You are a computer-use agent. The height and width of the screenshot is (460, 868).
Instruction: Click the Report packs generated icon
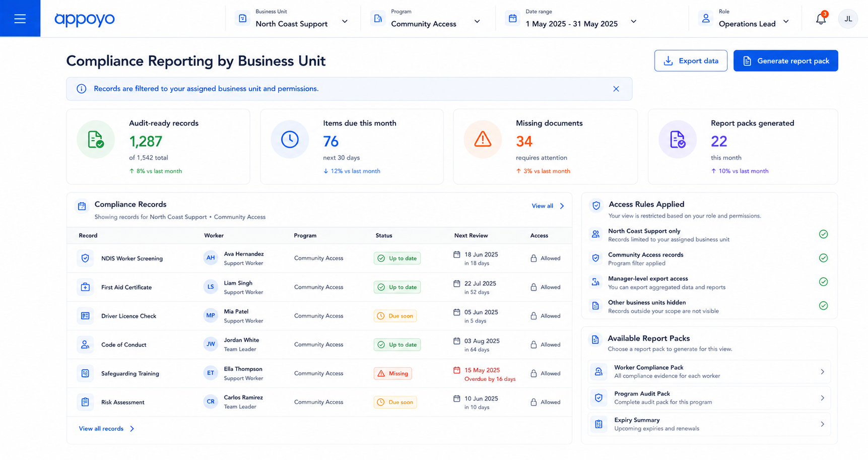point(678,140)
